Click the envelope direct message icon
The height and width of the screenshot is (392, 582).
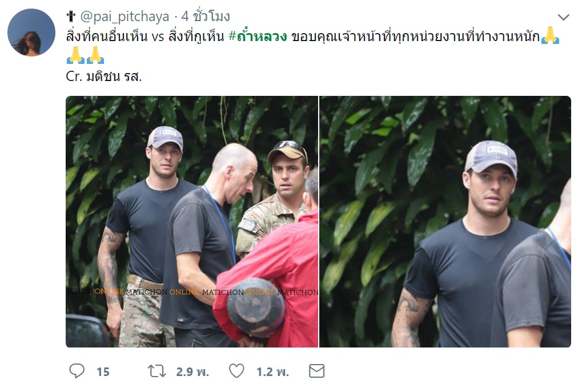point(316,371)
